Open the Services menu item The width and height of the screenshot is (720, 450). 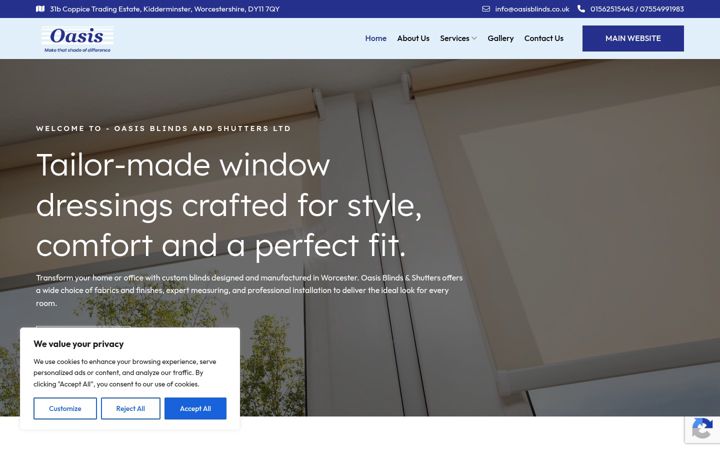point(455,39)
